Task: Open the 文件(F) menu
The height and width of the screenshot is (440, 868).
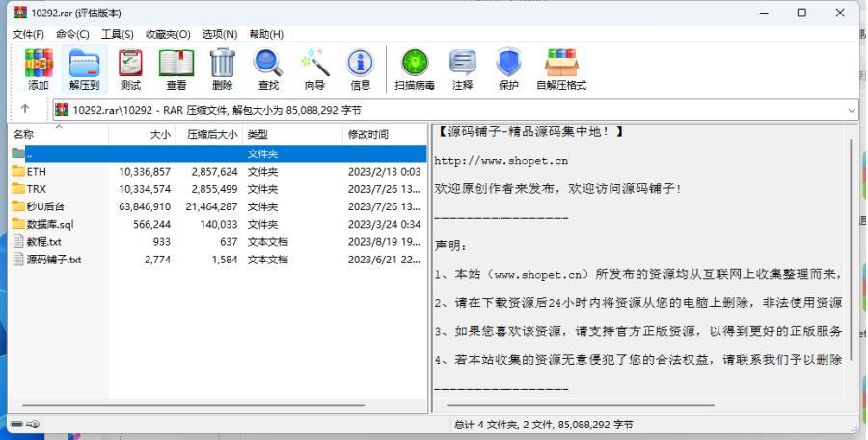Action: 28,35
